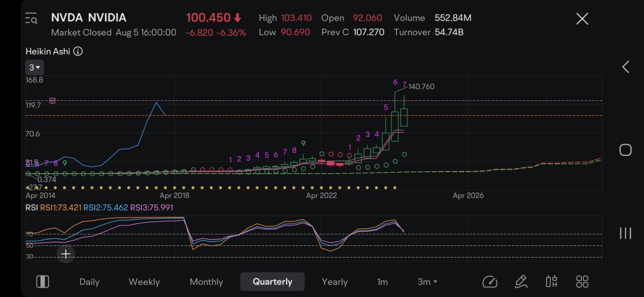Click the 0.374 low price label

coord(47,179)
